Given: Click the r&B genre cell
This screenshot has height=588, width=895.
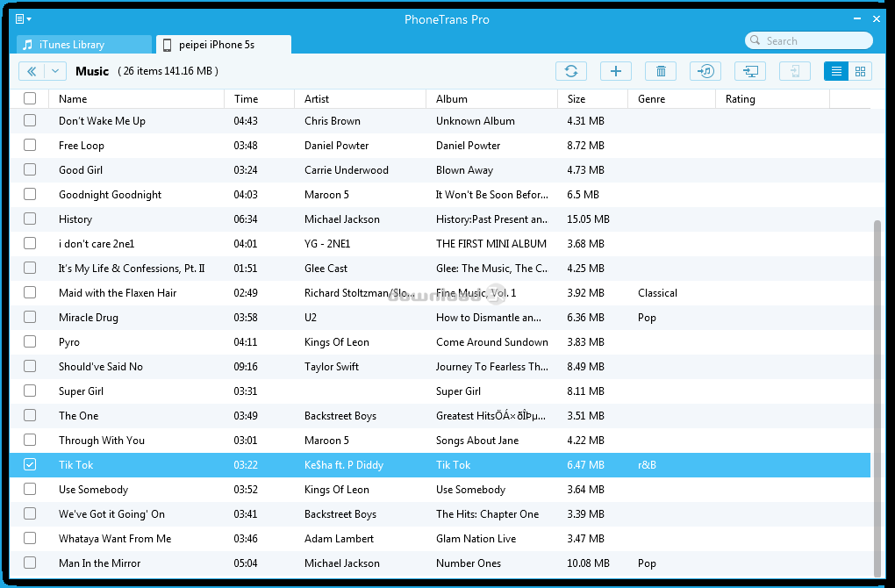Looking at the screenshot, I should coord(648,464).
